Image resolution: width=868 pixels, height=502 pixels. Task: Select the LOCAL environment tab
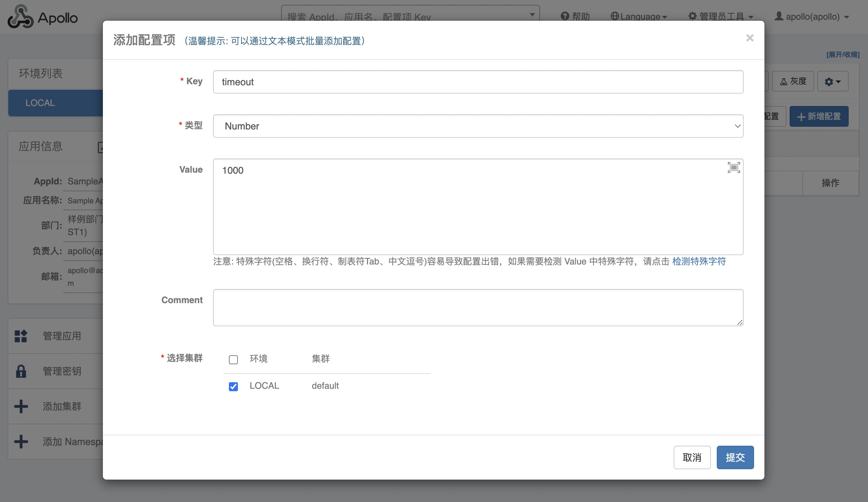pos(56,103)
